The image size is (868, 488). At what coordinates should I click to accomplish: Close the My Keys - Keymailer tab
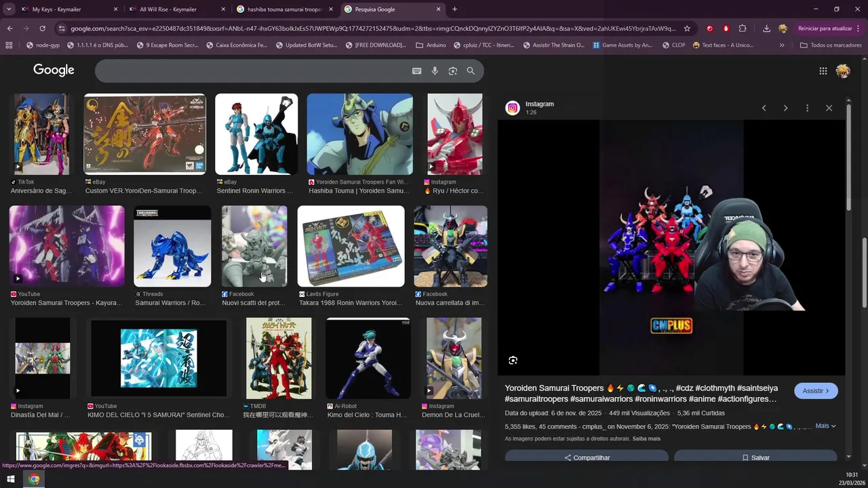pos(115,9)
